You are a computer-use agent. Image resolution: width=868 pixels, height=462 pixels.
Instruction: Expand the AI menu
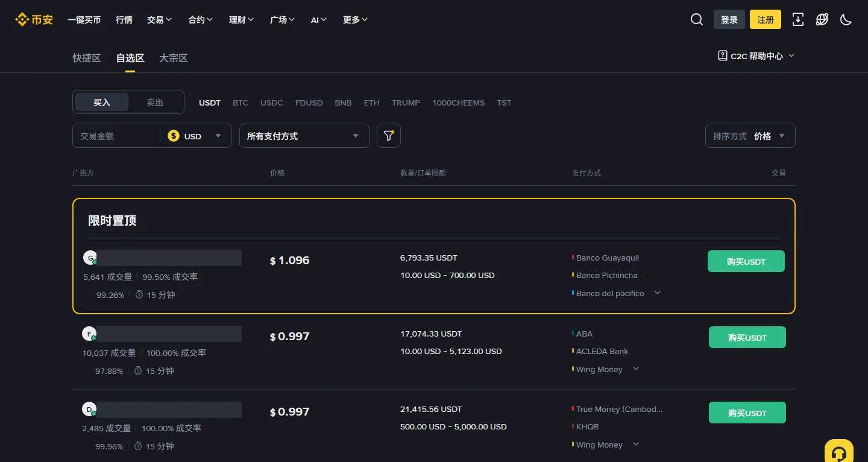(319, 20)
